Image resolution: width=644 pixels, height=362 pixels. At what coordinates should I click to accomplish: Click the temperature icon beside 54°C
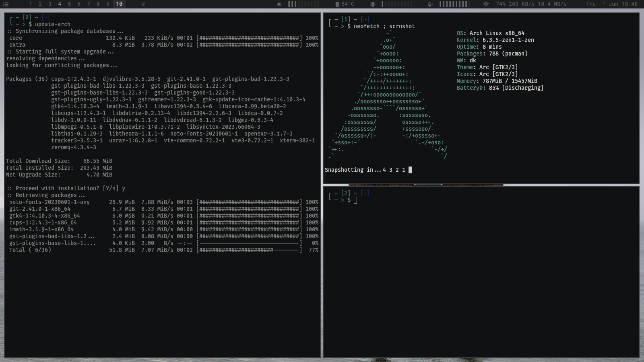coord(337,4)
